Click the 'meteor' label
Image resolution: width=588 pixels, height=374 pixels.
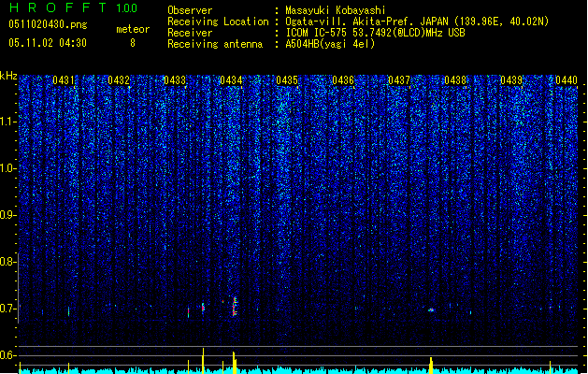coord(133,29)
